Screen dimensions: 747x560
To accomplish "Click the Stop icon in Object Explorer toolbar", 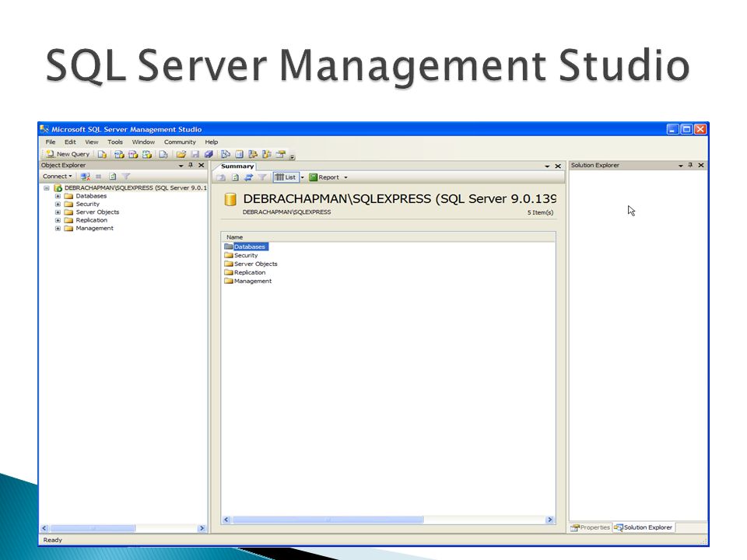I will [99, 177].
